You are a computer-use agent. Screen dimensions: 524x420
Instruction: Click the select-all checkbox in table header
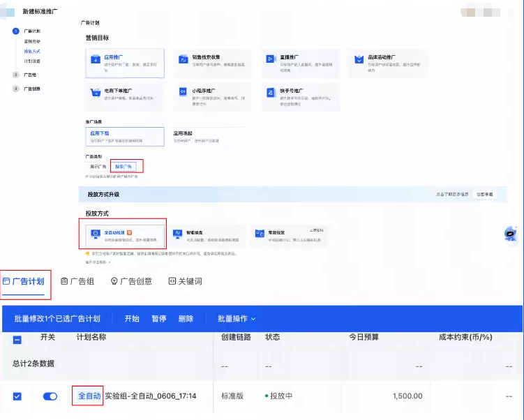17,340
